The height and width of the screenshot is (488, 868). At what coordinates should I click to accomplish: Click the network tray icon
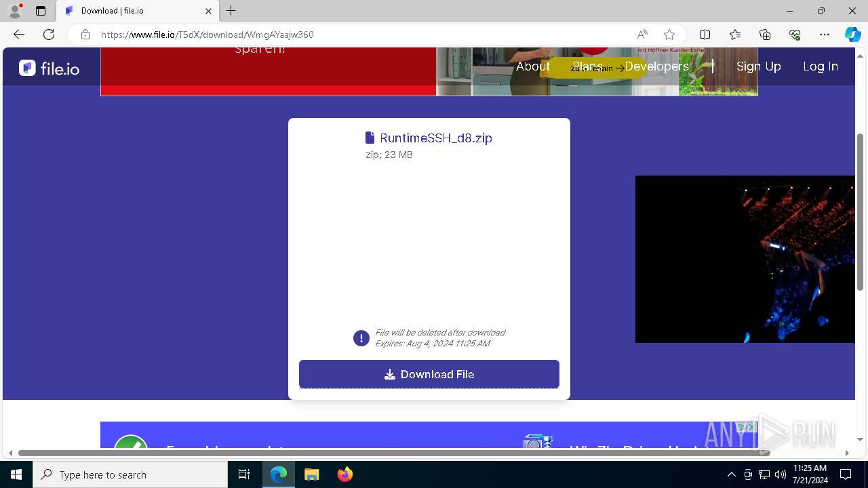pos(764,474)
